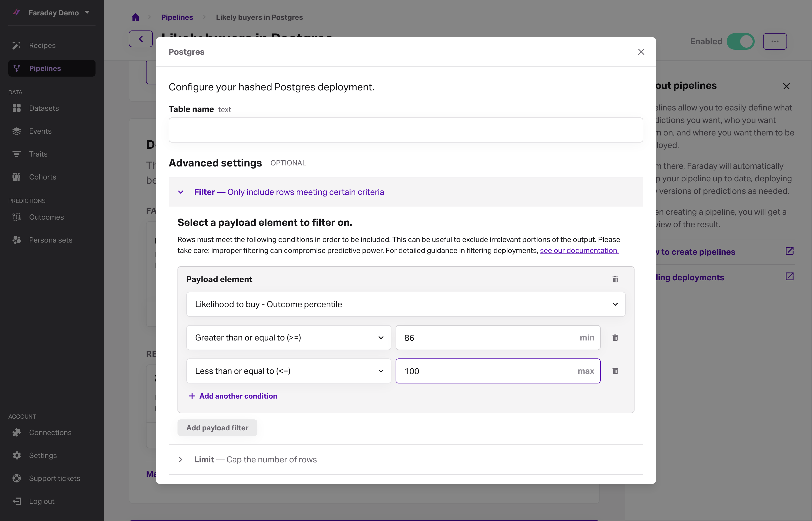This screenshot has width=812, height=521.
Task: Click the Connections puzzle icon
Action: [x=17, y=432]
